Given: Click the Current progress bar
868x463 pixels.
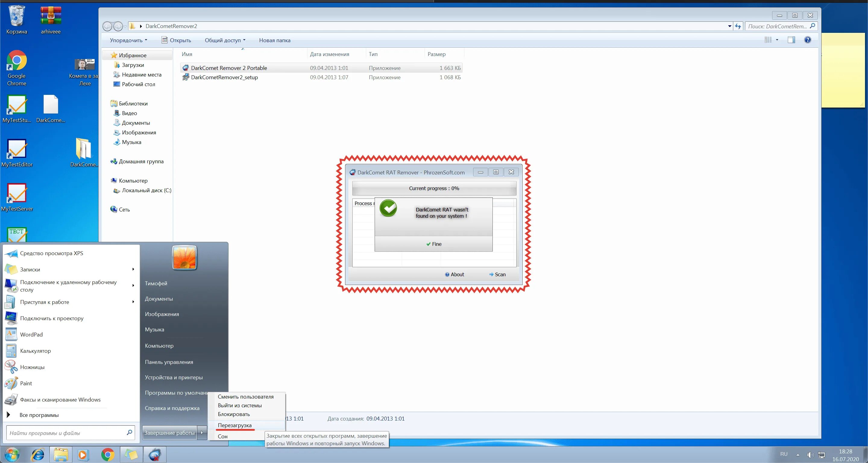Looking at the screenshot, I should click(434, 188).
